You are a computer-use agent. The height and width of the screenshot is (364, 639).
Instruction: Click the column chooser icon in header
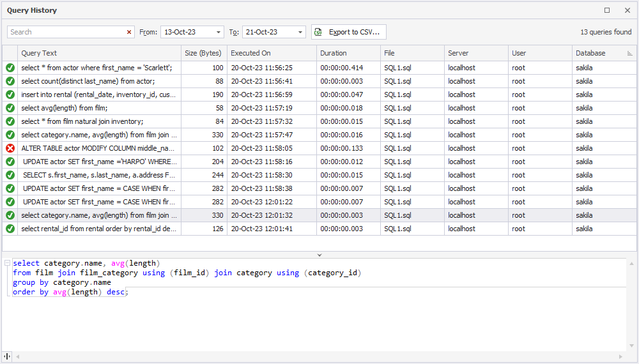click(x=629, y=54)
